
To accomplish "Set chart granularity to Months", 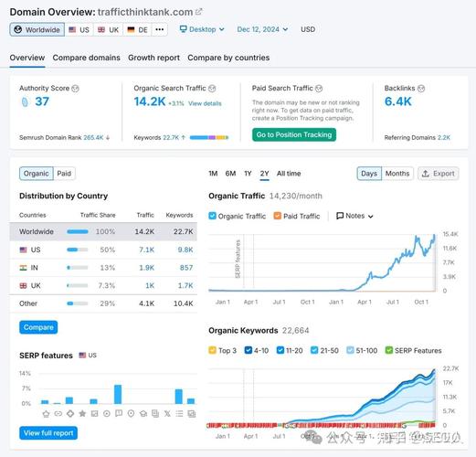I will [397, 174].
